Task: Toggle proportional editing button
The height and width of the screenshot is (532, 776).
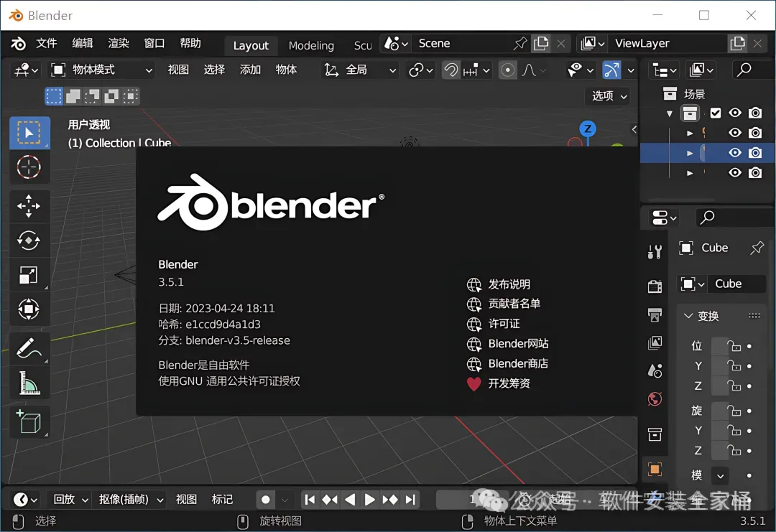Action: 507,70
